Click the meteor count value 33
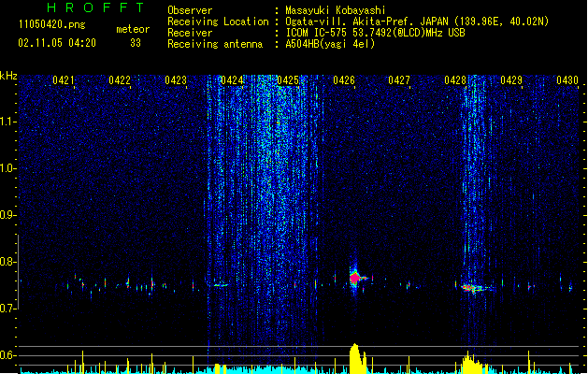Viewport: 588px width, 374px height. 136,43
